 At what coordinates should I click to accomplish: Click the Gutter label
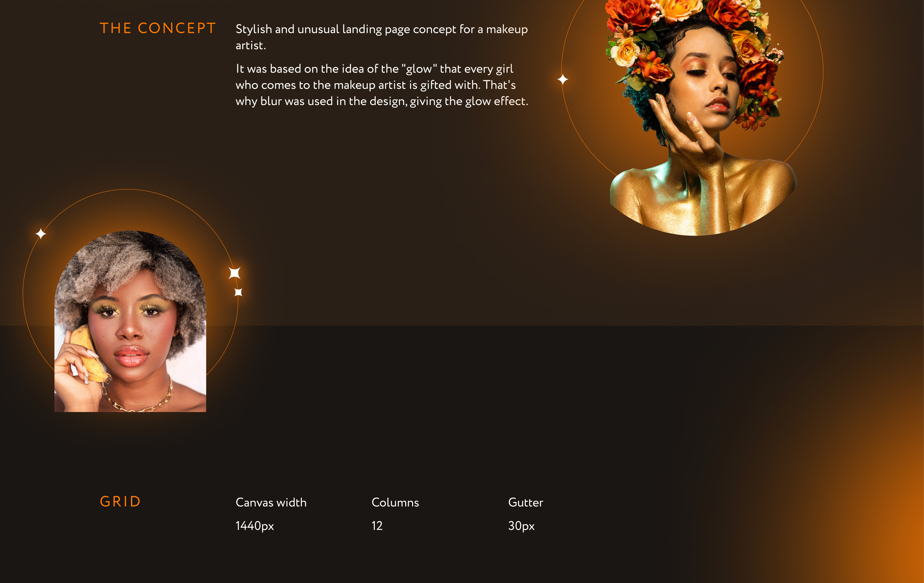525,502
